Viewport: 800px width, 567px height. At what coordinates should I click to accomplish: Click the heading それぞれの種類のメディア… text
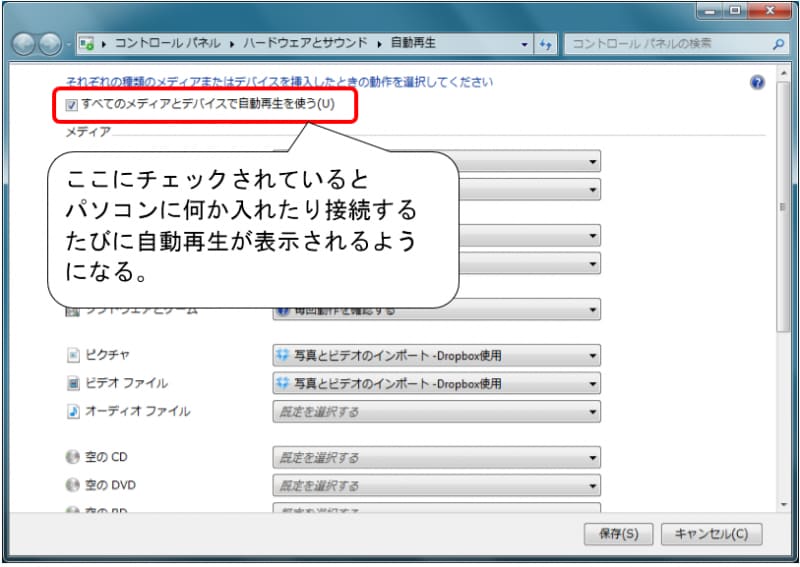pos(280,82)
